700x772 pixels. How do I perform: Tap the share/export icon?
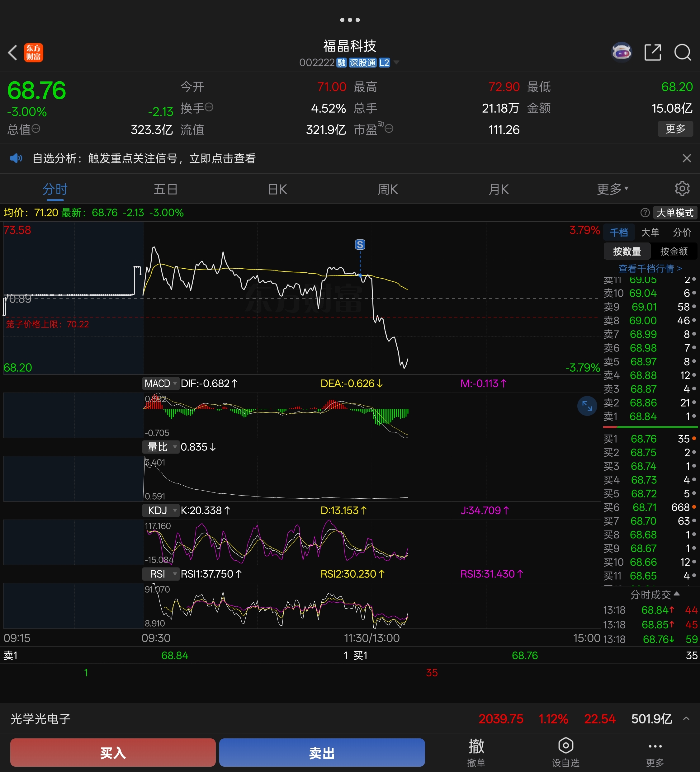(652, 53)
